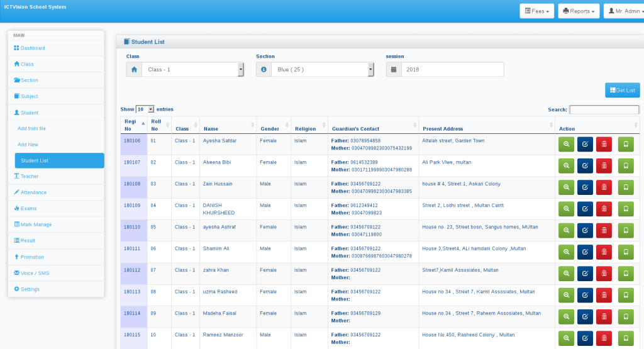Viewport: 644px width, 349px height.
Task: Open Mark Manage in sidebar
Action: point(56,224)
